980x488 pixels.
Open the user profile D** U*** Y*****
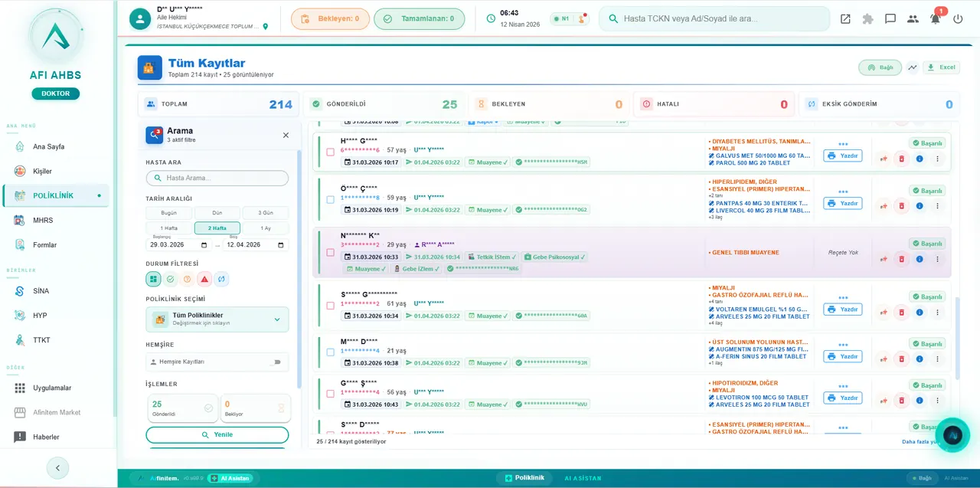click(199, 18)
